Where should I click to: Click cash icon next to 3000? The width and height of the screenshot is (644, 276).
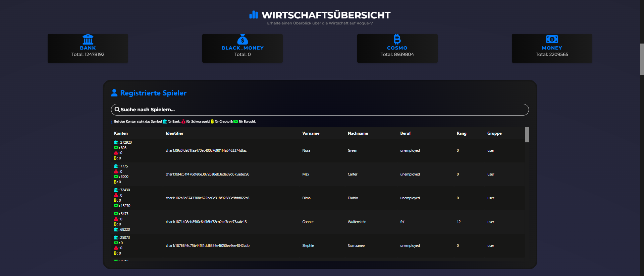click(116, 177)
